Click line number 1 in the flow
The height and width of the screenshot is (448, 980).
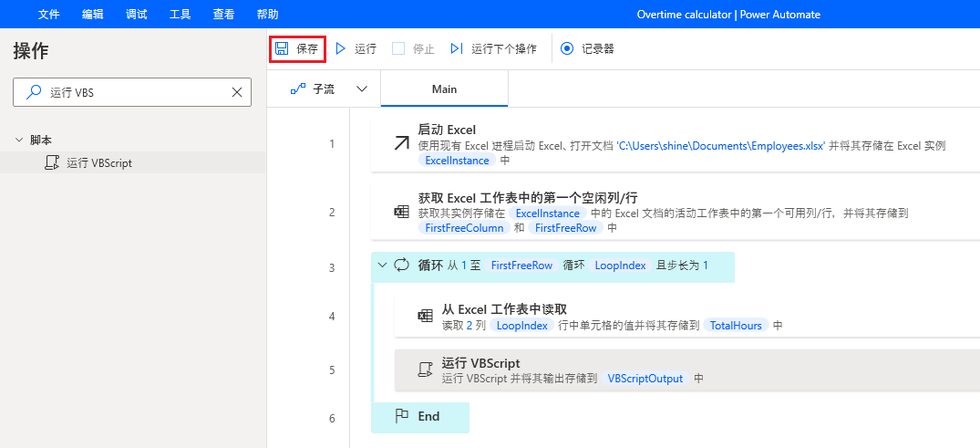(x=332, y=144)
